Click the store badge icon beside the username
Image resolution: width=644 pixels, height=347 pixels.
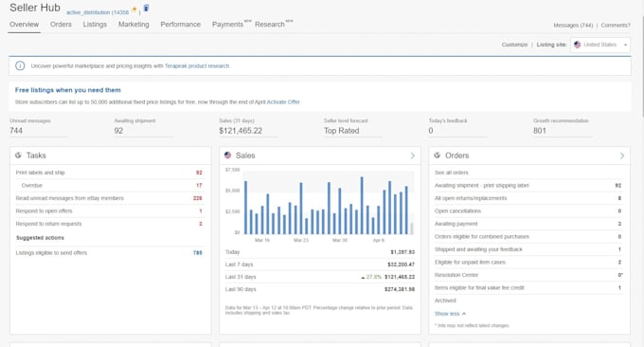146,8
